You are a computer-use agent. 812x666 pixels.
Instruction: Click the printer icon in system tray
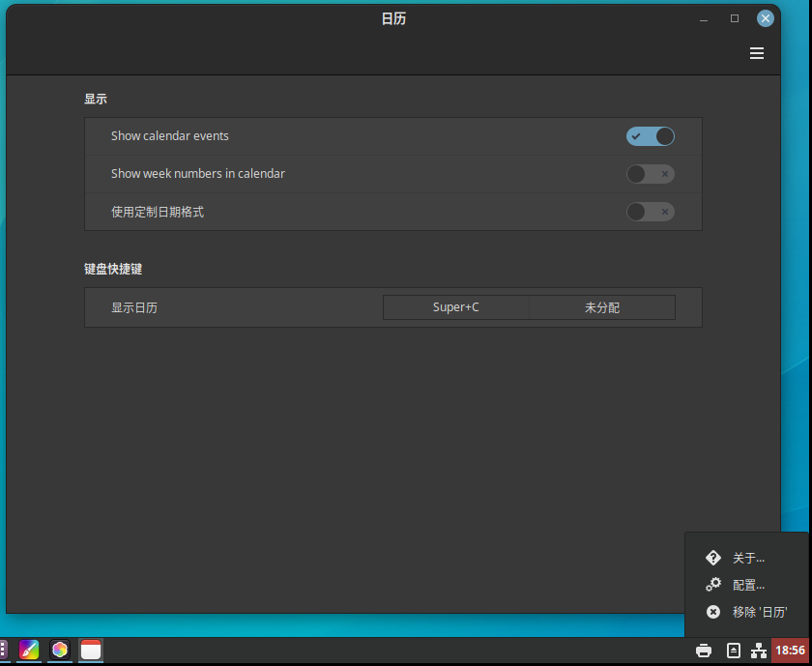(x=704, y=651)
